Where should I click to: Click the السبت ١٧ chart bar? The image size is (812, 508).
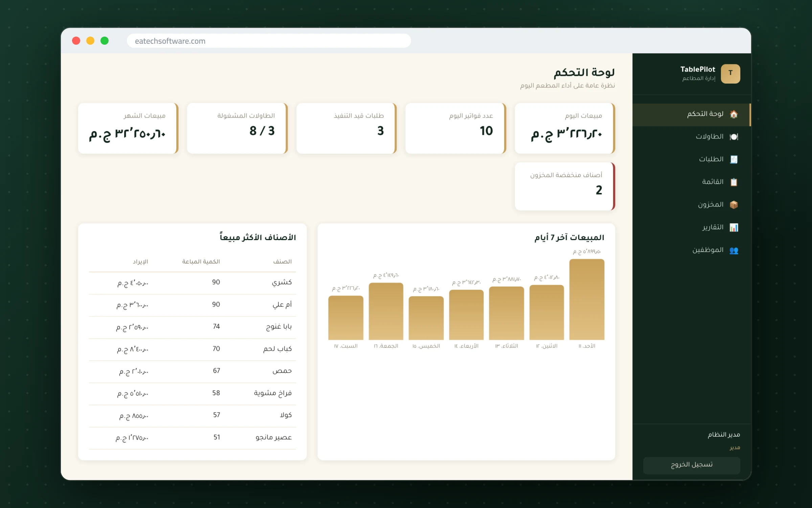tap(345, 318)
